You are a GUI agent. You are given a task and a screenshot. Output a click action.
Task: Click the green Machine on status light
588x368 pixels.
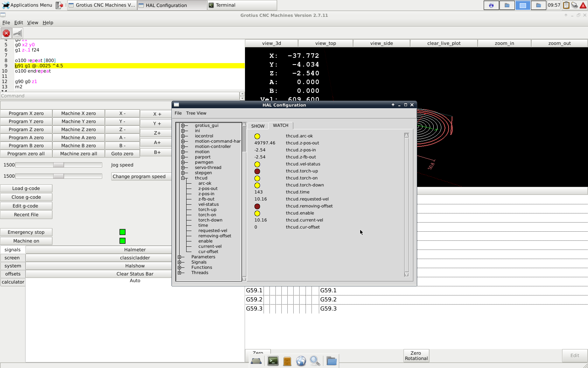[x=122, y=241]
